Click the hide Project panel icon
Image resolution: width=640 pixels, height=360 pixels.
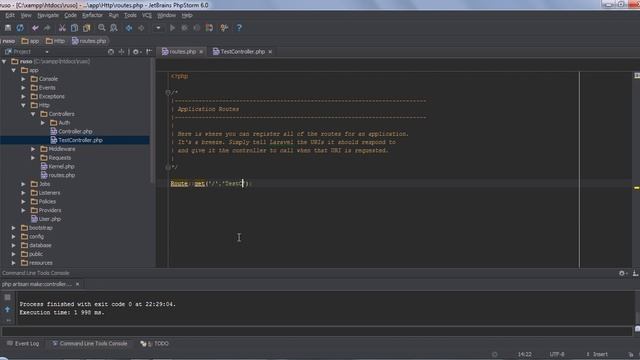coord(149,52)
